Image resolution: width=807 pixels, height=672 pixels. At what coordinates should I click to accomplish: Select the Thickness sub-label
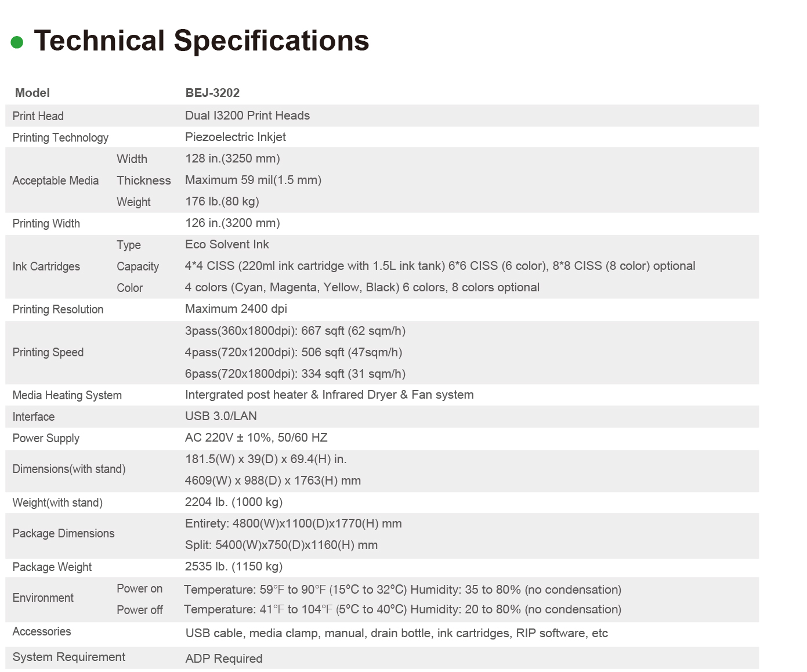(143, 180)
